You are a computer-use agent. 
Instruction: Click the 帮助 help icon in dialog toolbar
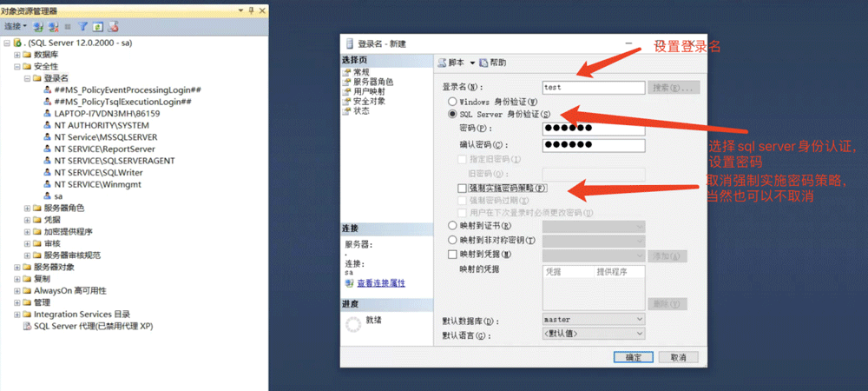[483, 63]
